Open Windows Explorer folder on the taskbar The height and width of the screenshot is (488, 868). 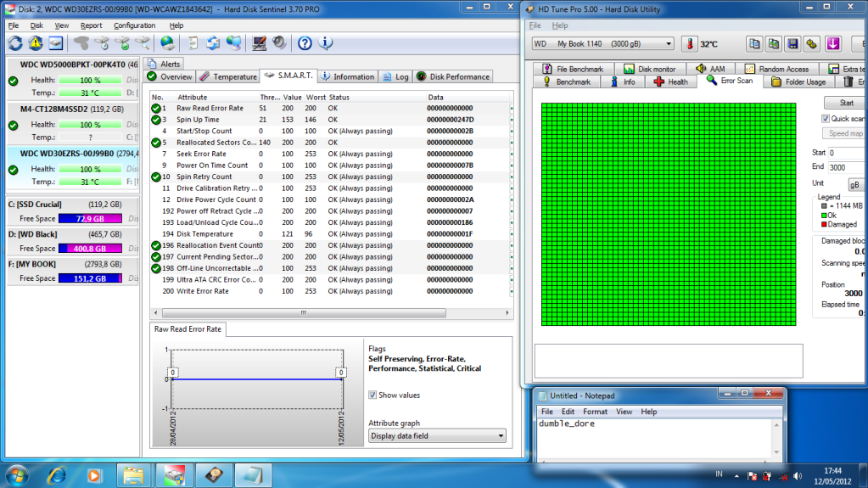(133, 475)
